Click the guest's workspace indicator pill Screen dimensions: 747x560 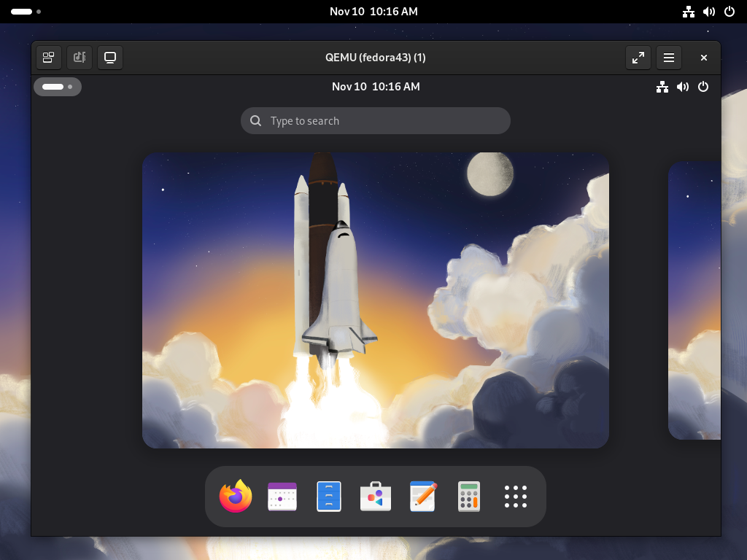pos(57,87)
